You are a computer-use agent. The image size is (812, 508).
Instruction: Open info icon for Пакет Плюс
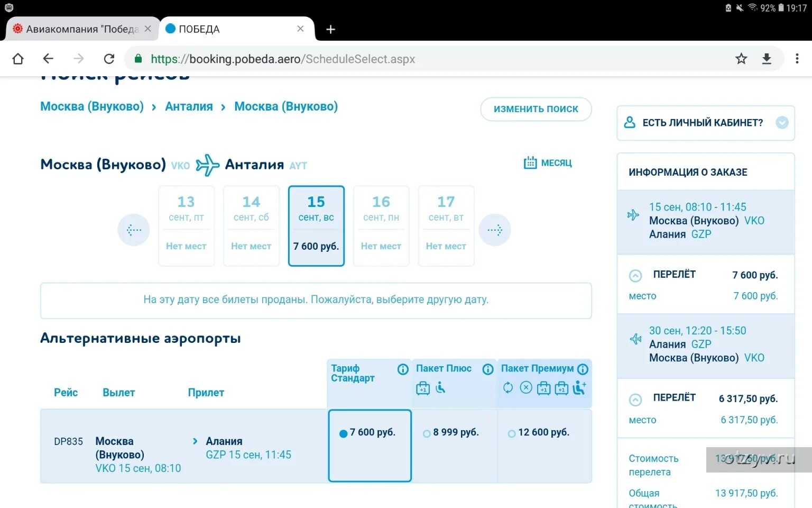tap(488, 369)
